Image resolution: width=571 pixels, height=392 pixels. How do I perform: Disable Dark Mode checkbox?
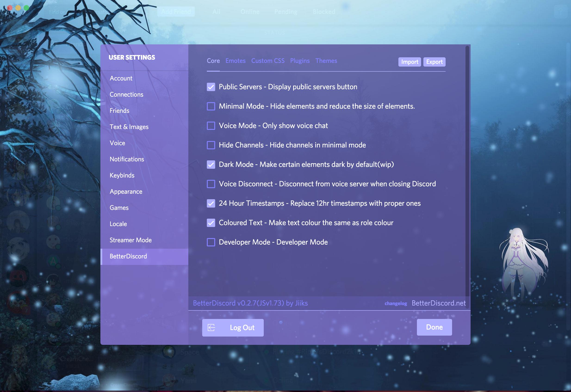211,165
